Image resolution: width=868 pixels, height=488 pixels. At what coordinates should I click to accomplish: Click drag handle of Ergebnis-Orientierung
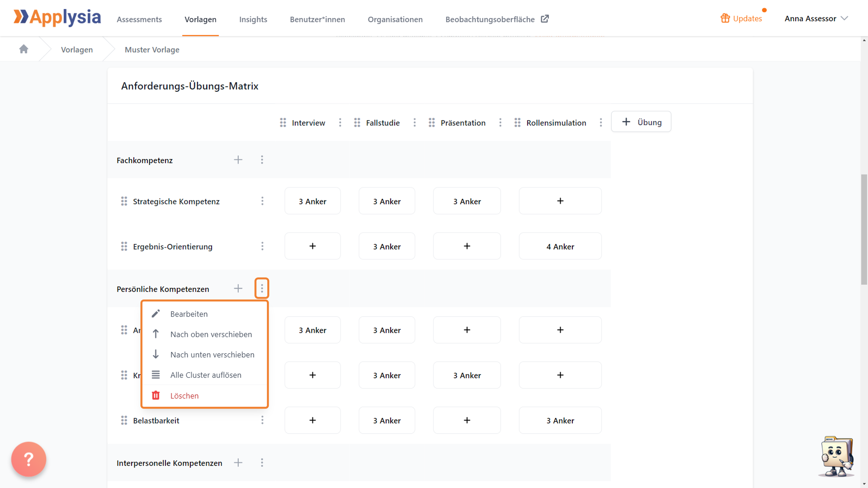[x=124, y=246]
